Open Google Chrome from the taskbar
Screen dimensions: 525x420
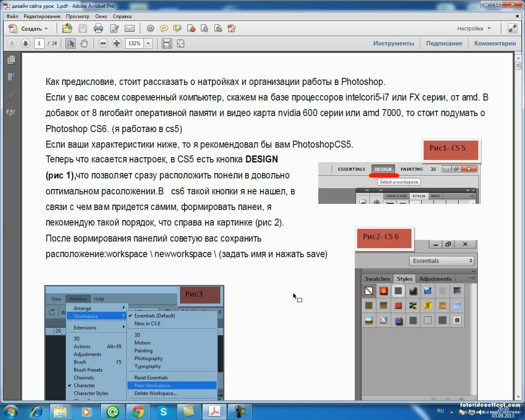(x=138, y=411)
